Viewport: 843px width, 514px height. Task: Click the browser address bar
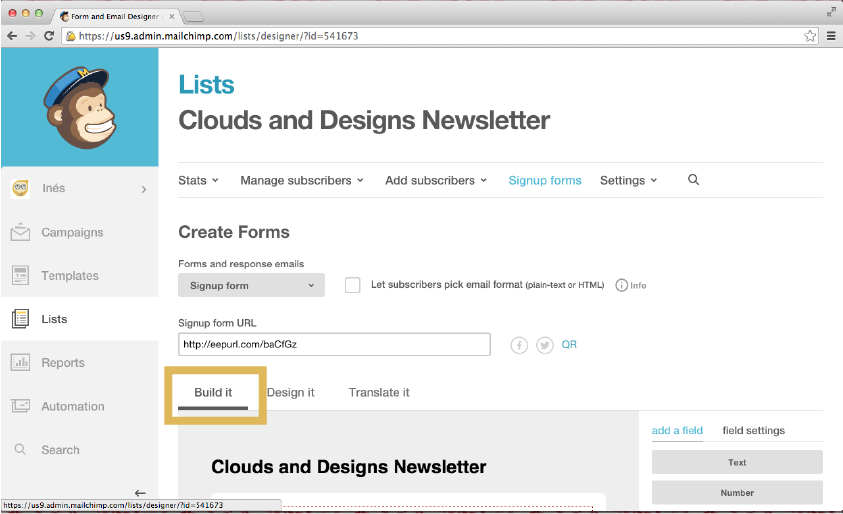tap(440, 36)
